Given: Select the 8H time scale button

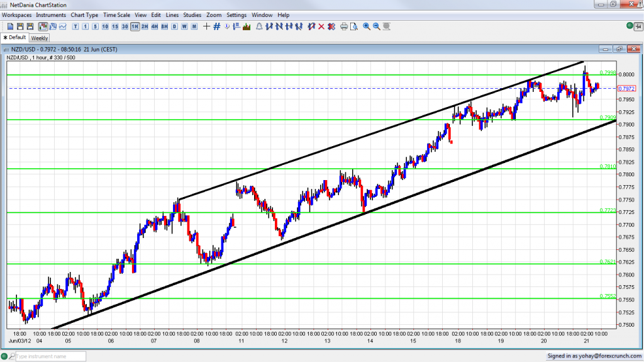Looking at the screenshot, I should [x=164, y=26].
